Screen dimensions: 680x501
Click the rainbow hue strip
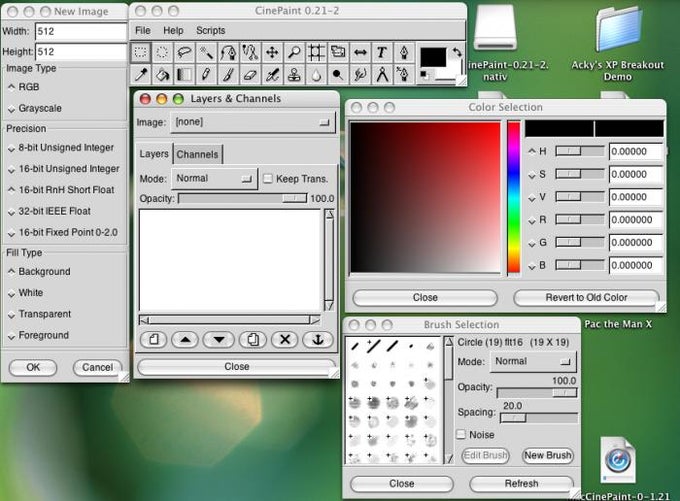click(x=513, y=197)
